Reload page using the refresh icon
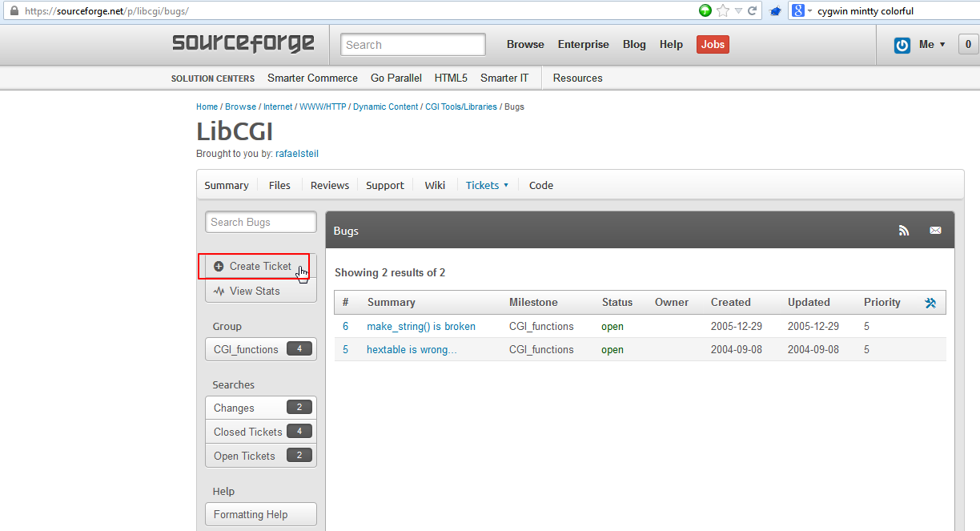This screenshot has height=531, width=980. pyautogui.click(x=753, y=10)
